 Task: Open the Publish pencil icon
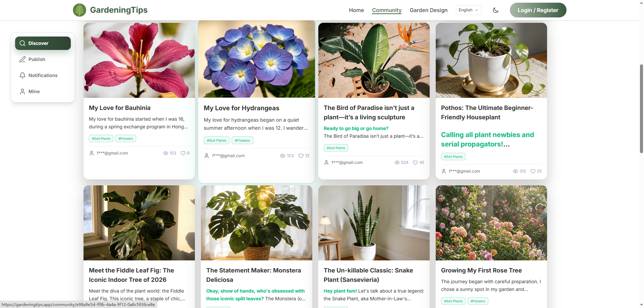(x=22, y=59)
